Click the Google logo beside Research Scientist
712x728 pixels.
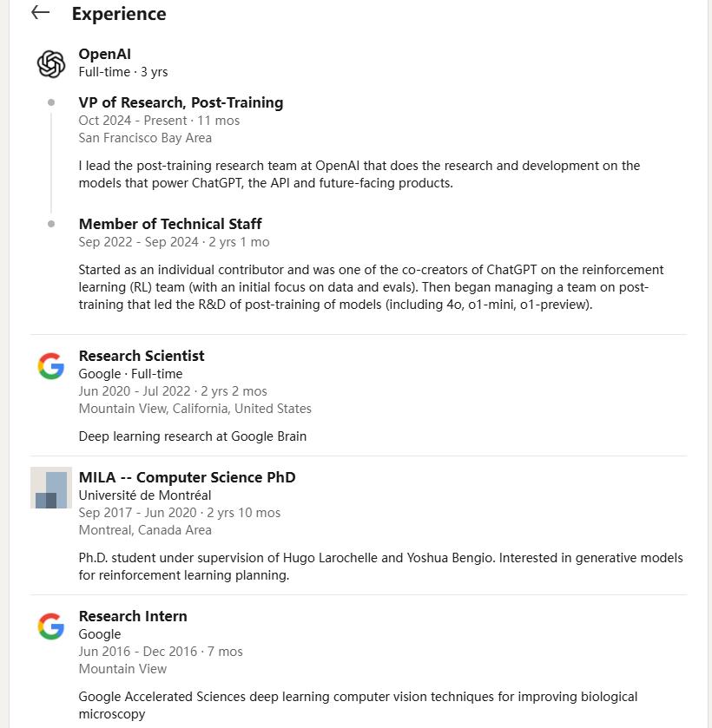[x=51, y=366]
